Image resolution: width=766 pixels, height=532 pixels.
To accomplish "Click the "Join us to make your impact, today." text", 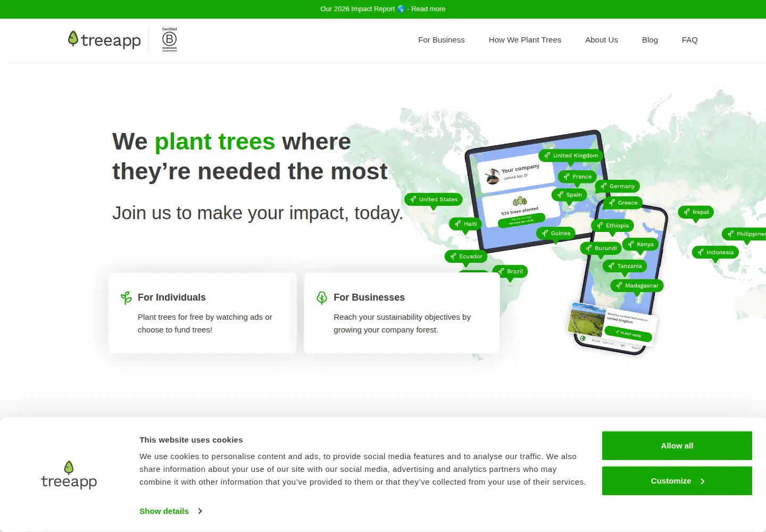I will tap(258, 213).
